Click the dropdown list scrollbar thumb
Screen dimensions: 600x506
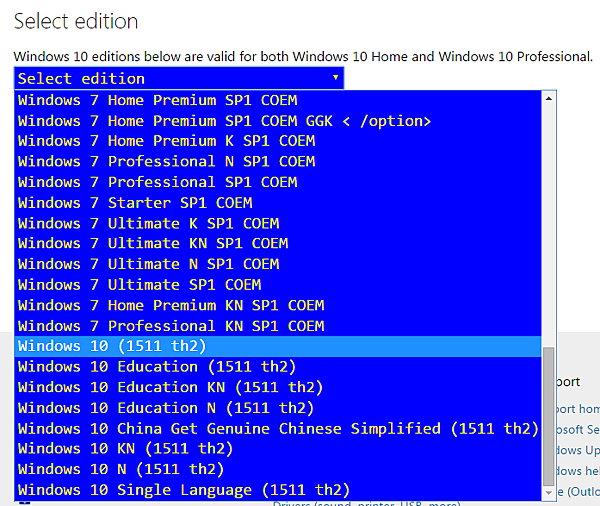(549, 416)
